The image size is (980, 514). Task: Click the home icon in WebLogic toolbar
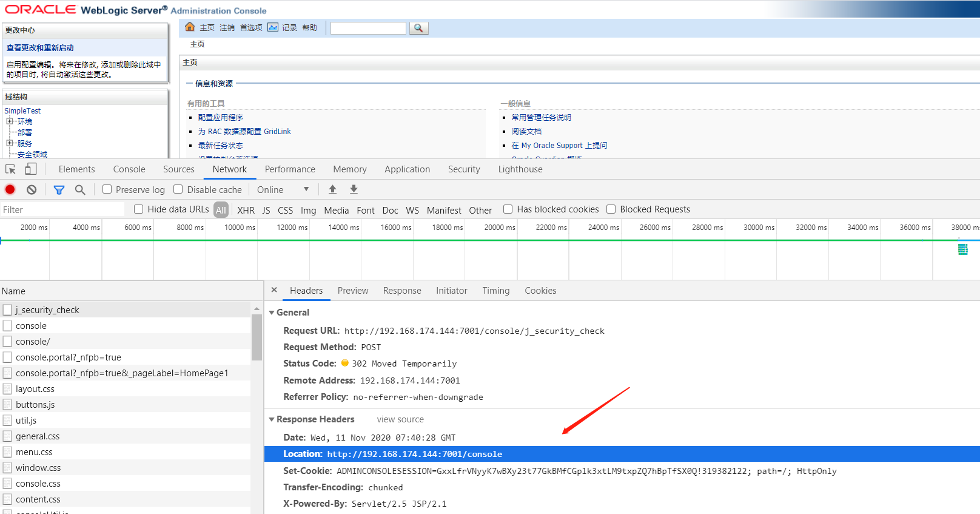pos(190,27)
